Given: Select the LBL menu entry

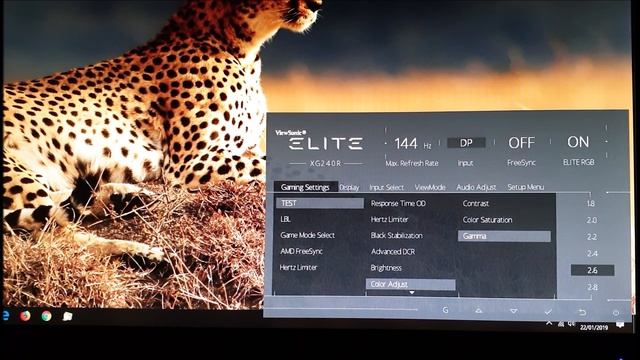Looking at the screenshot, I should [285, 219].
